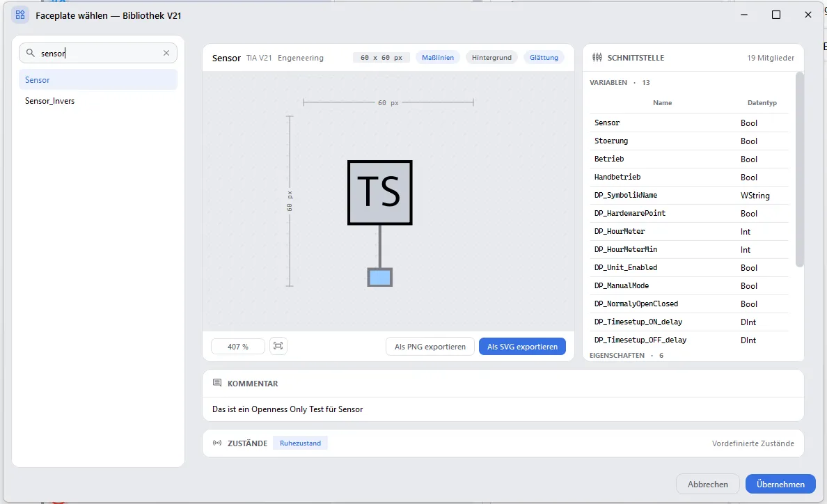Screen dimensions: 827x504
Task: Select Sensor_Invers in the faceplate list
Action: tap(98, 101)
